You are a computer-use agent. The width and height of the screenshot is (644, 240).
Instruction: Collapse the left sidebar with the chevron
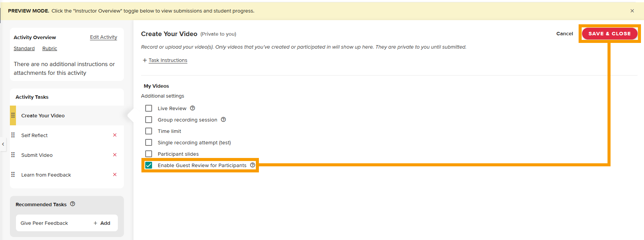coord(3,144)
